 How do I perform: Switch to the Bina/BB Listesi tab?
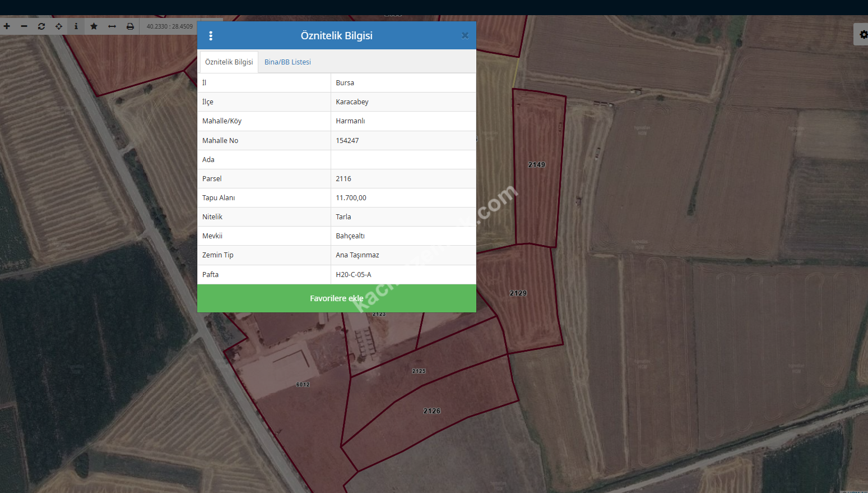click(287, 62)
